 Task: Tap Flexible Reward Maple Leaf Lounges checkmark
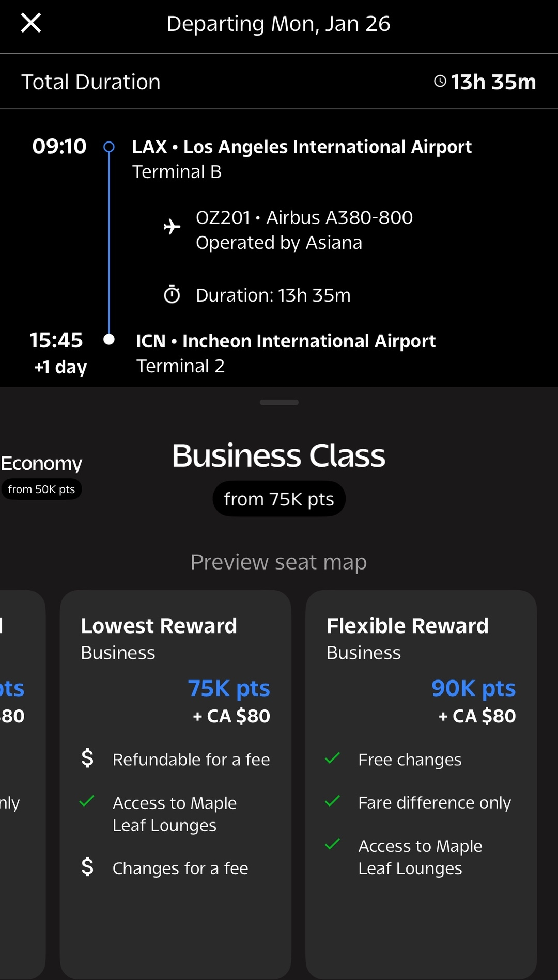point(333,844)
